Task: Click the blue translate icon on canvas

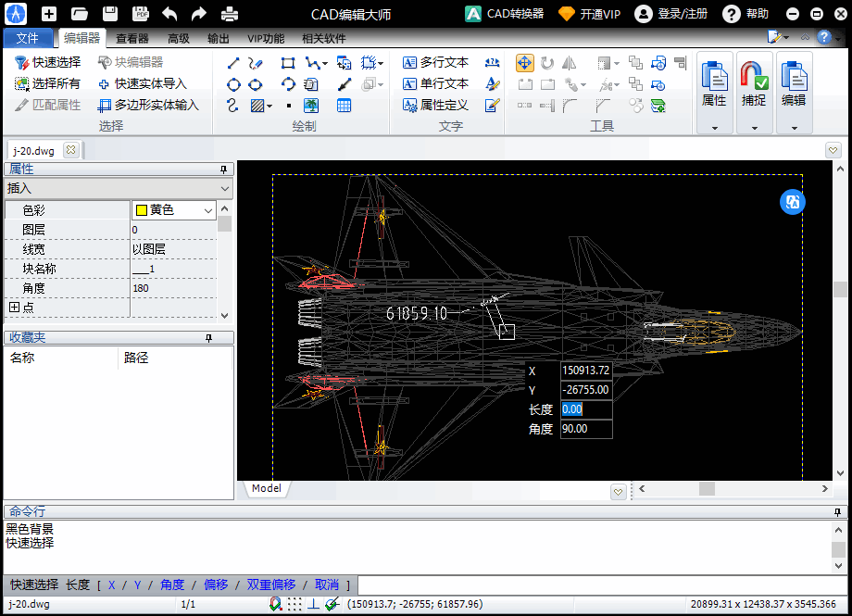Action: 793,203
